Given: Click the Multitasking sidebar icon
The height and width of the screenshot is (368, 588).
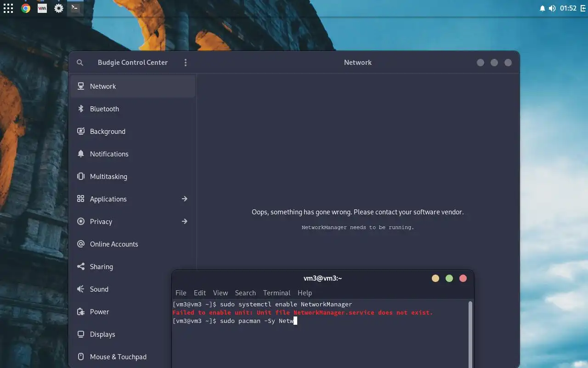Looking at the screenshot, I should point(81,176).
